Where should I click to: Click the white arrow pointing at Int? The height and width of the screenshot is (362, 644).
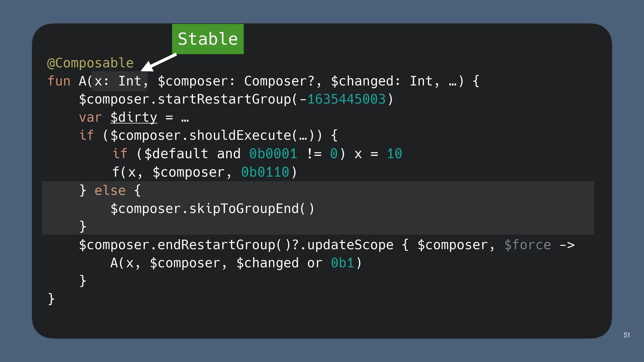158,63
